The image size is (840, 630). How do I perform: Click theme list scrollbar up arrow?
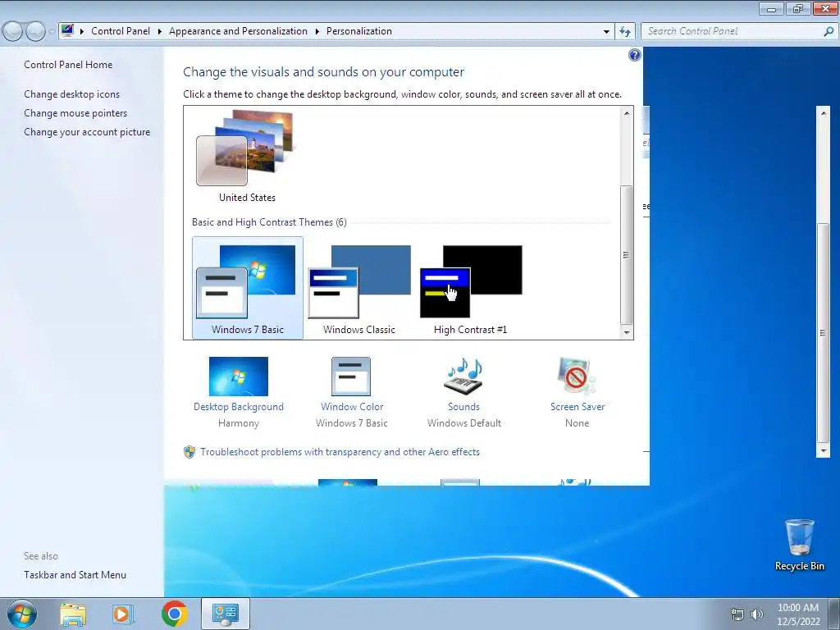626,113
